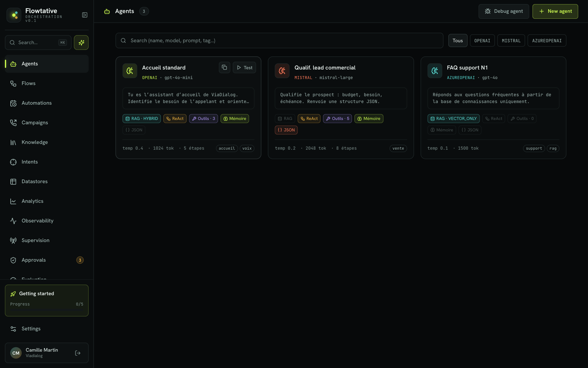Screen dimensions: 588x368
Task: Click the Approvals count badge 3
Action: [x=80, y=260]
